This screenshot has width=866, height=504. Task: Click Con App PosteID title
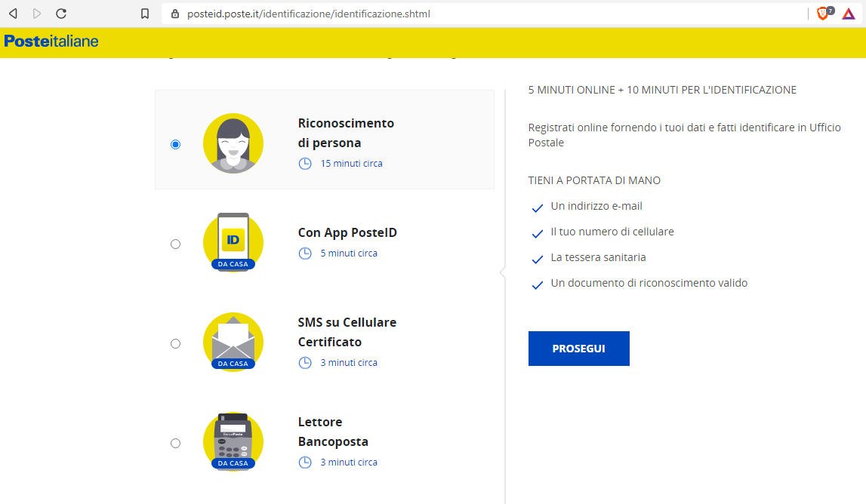coord(347,232)
